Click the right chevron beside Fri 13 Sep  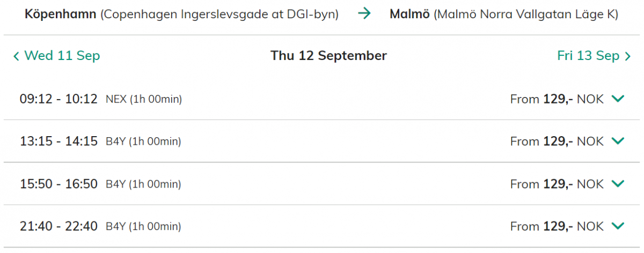pyautogui.click(x=627, y=56)
